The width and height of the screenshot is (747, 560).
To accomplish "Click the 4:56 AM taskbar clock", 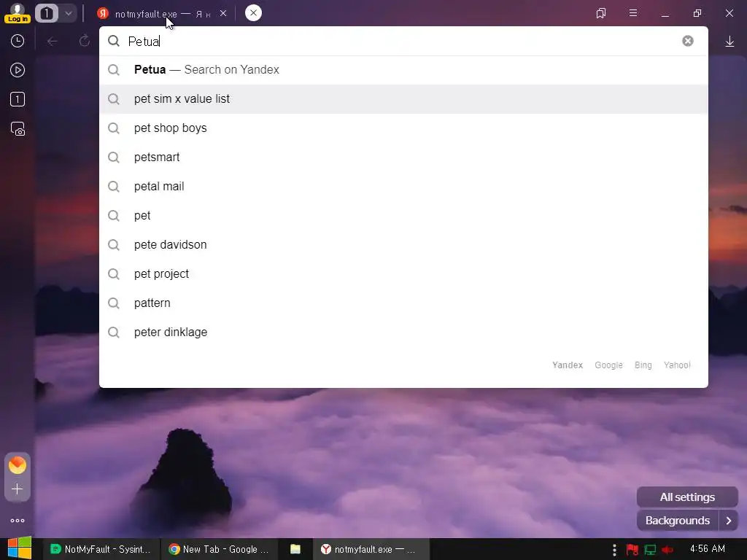I will 708,549.
